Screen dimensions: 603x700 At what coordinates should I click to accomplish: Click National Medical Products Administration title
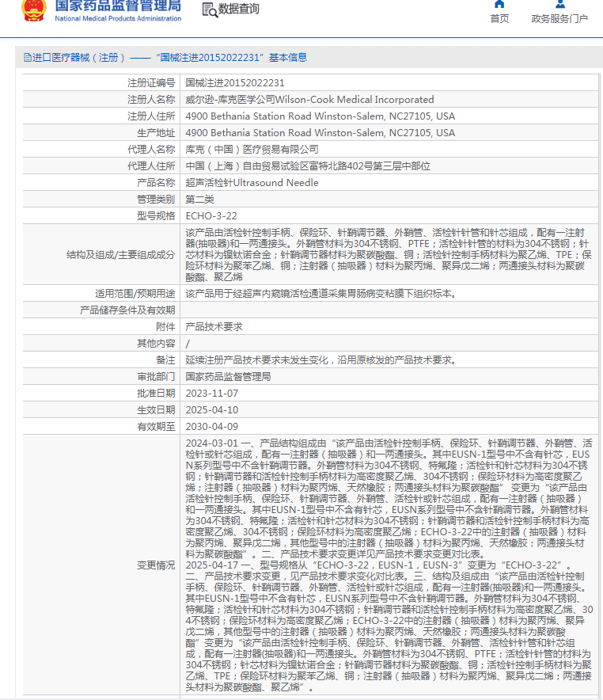pyautogui.click(x=118, y=19)
